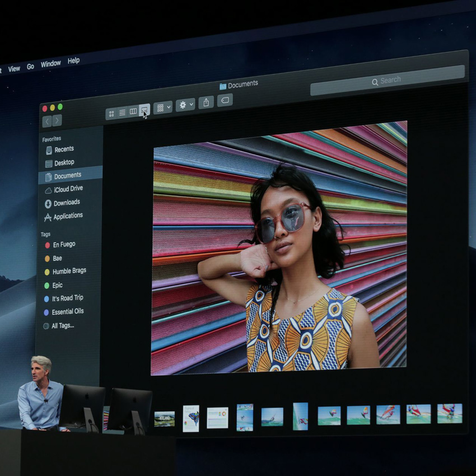Click the Edit Tags toolbar icon

point(225,100)
